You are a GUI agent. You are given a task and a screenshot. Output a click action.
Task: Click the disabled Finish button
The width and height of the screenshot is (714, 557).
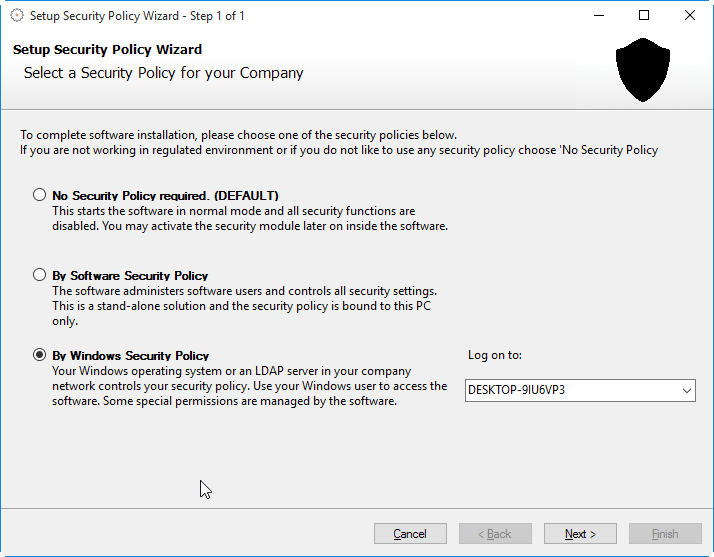tap(665, 534)
